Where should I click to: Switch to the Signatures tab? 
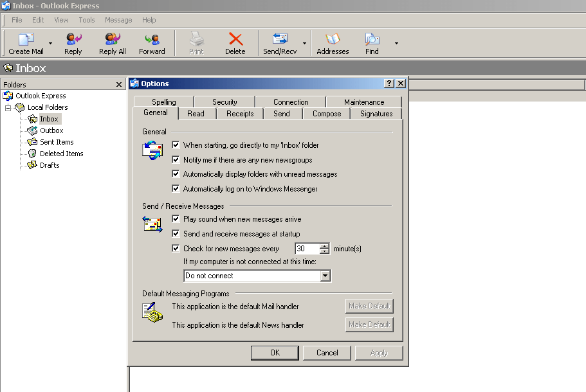click(376, 113)
